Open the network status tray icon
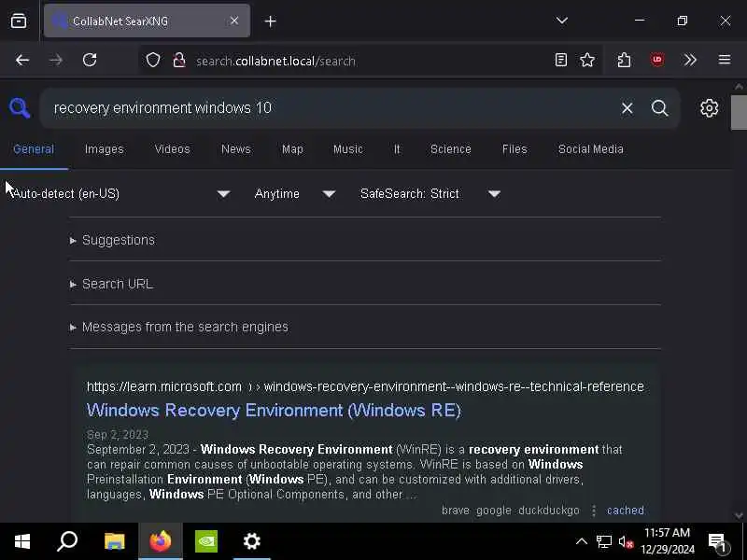The height and width of the screenshot is (560, 747). (603, 541)
